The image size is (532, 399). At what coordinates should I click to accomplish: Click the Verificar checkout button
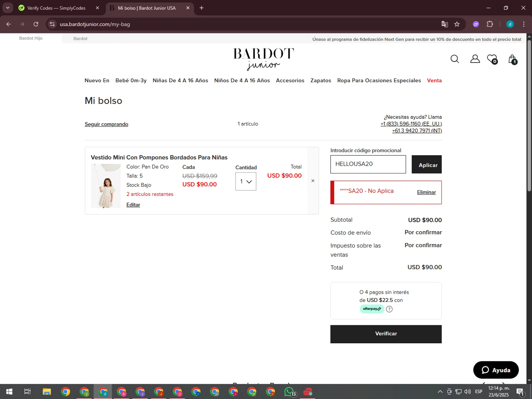point(386,334)
